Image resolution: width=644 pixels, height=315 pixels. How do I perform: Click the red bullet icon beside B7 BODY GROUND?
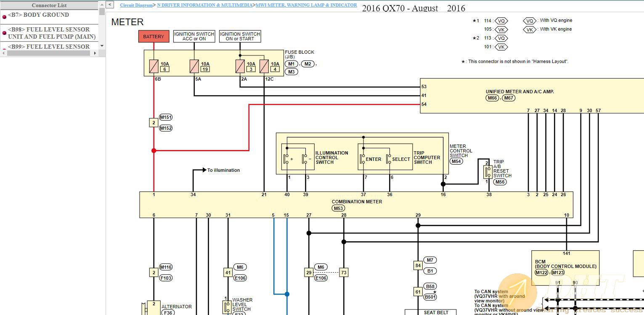(4, 17)
